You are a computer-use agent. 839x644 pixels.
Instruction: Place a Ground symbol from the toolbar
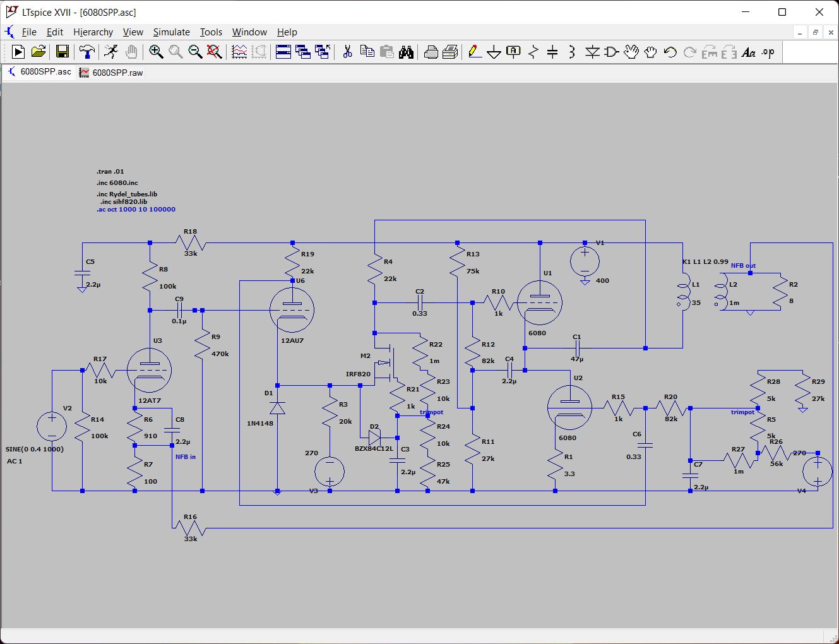(x=494, y=52)
